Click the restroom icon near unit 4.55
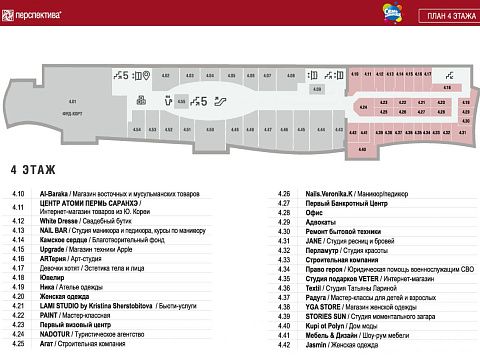This screenshot has height=360, width=480. (168, 101)
